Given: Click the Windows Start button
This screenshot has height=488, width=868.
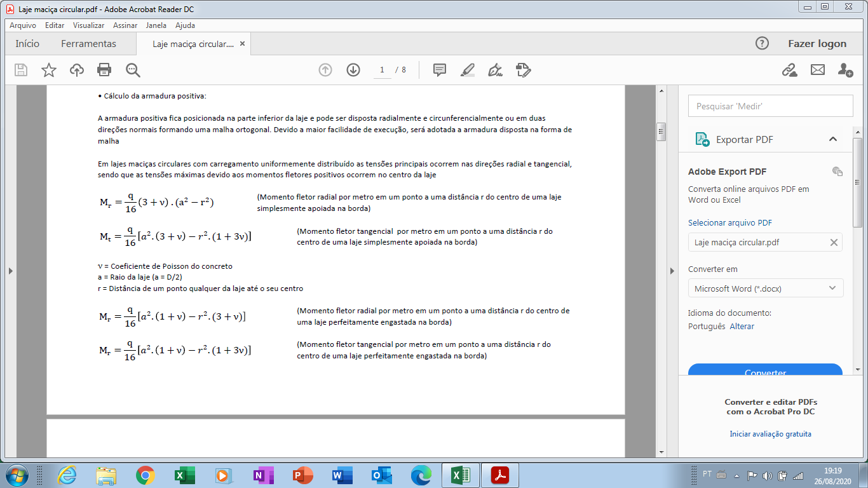Looking at the screenshot, I should (x=17, y=475).
